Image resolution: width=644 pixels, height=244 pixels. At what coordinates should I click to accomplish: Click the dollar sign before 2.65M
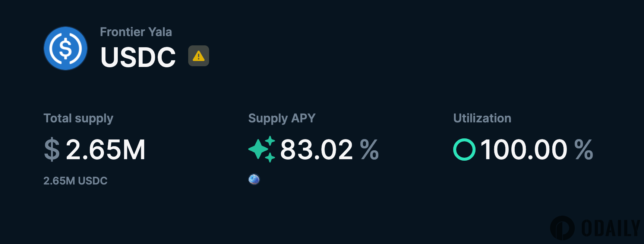point(52,150)
